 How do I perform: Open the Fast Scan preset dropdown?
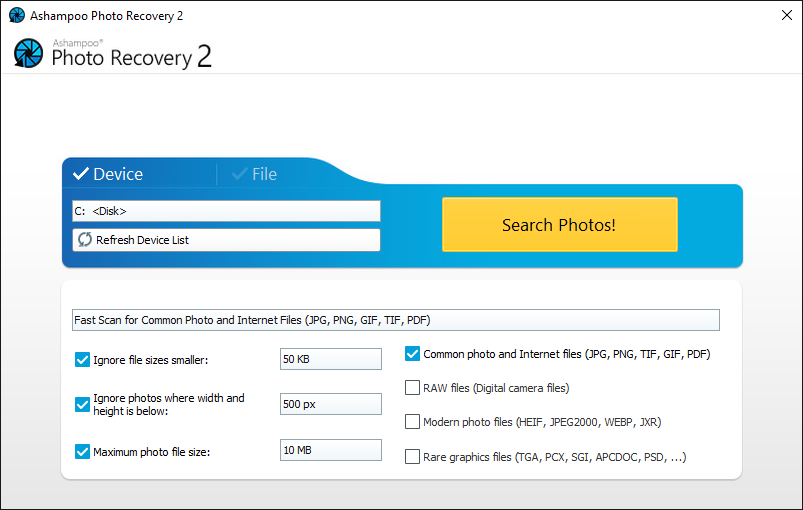tap(396, 320)
